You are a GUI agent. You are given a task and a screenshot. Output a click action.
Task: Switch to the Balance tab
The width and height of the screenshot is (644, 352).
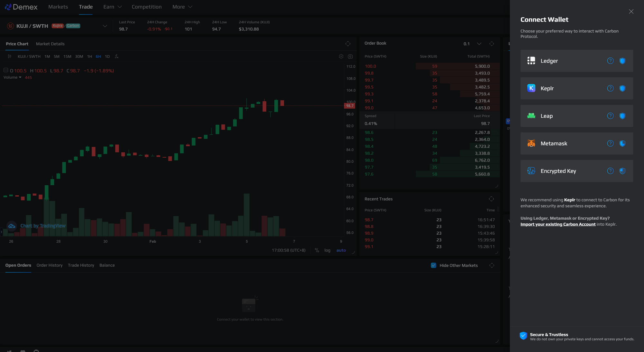point(107,265)
